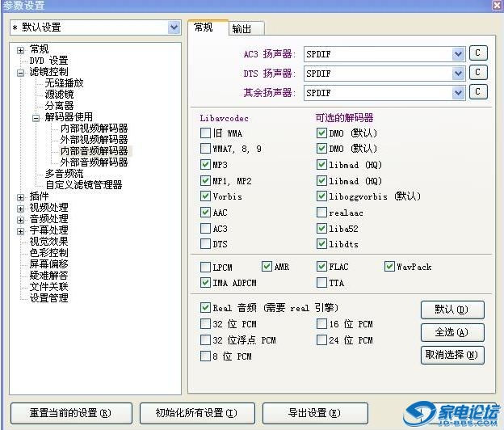This screenshot has height=430, width=504.
Task: Collapse the 解码器使用 tree node
Action: 36,118
